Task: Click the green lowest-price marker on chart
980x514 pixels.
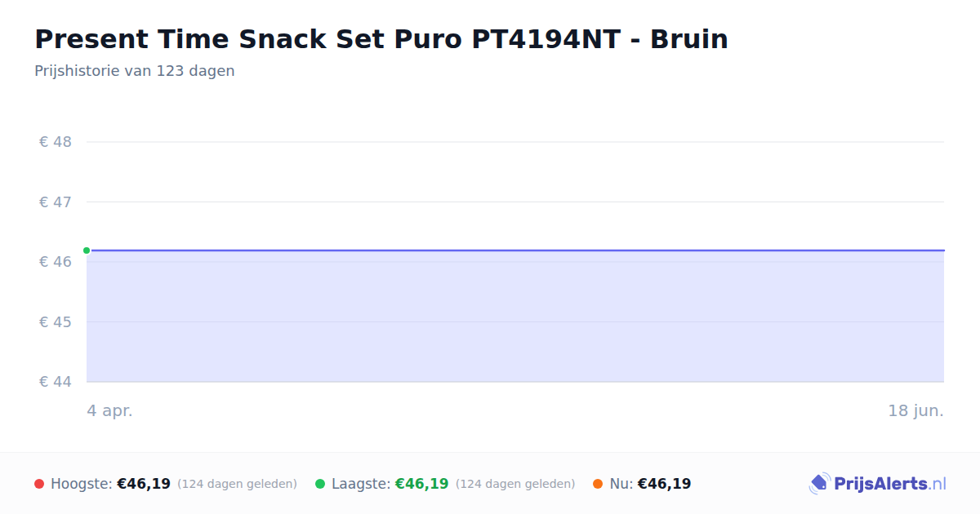Action: tap(87, 250)
